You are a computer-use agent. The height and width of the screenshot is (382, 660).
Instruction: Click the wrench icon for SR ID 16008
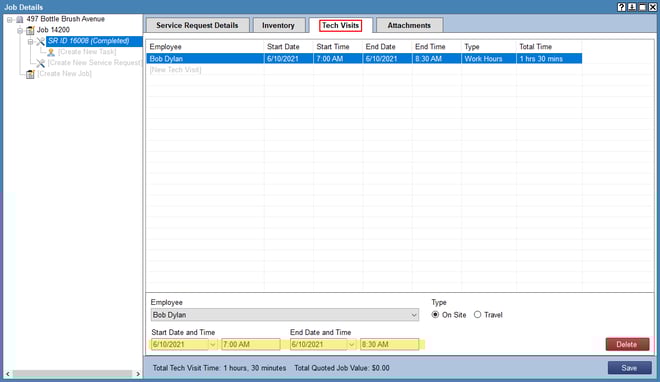coord(40,41)
